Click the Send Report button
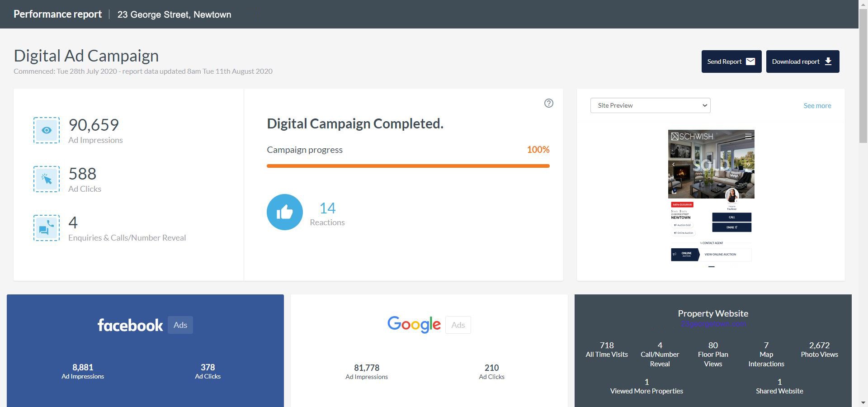Screen dimensions: 868x407 pyautogui.click(x=731, y=62)
